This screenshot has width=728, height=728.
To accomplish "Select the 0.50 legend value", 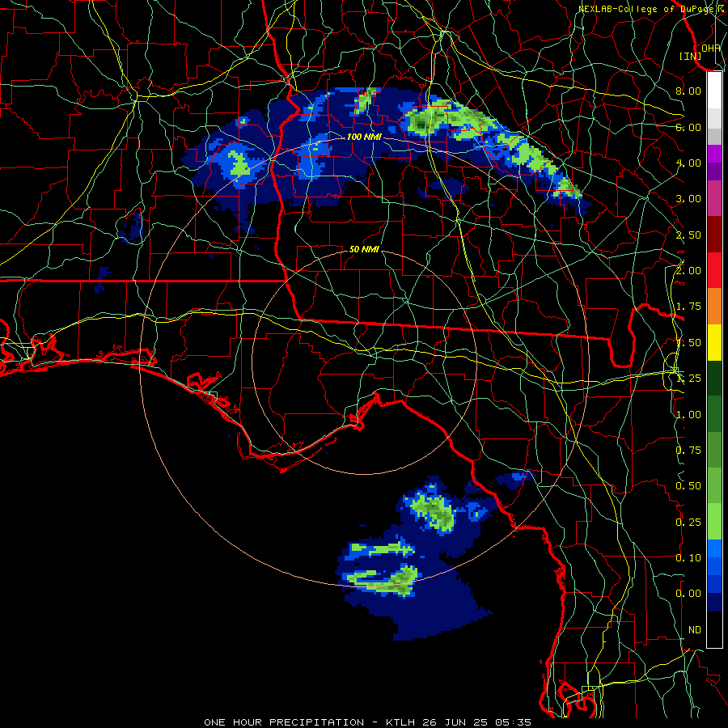I will (688, 486).
